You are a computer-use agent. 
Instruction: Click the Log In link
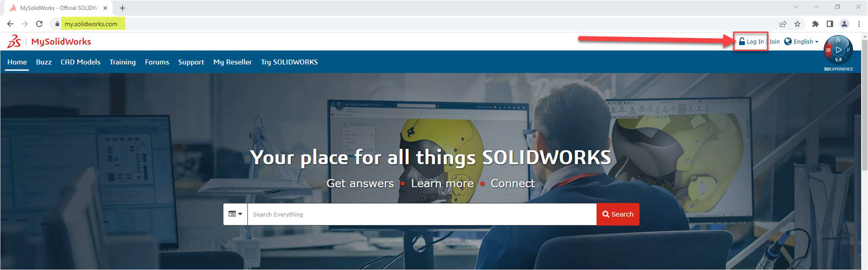click(x=751, y=42)
